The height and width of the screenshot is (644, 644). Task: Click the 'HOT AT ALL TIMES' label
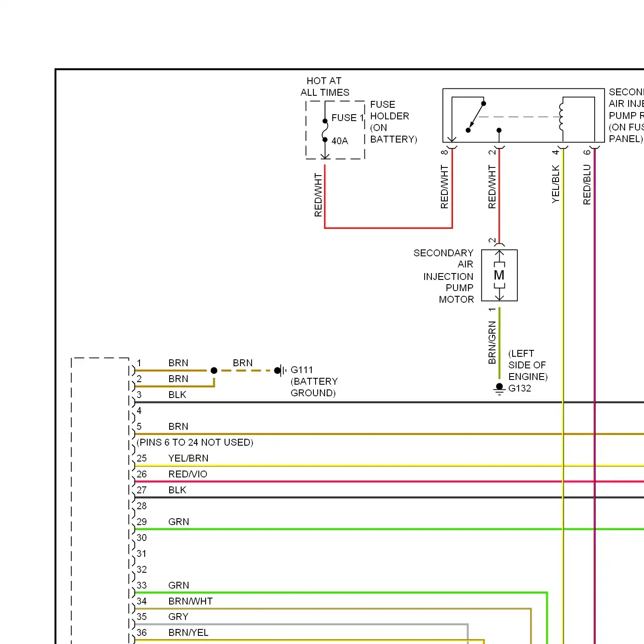point(325,87)
